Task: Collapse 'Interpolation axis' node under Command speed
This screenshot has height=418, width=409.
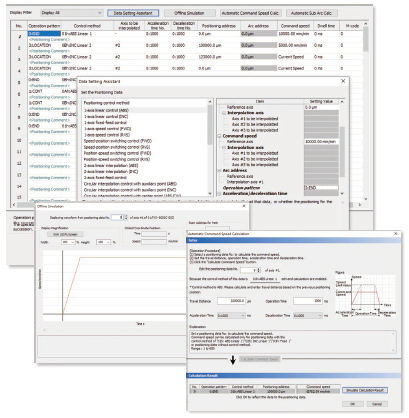Action: [224, 147]
